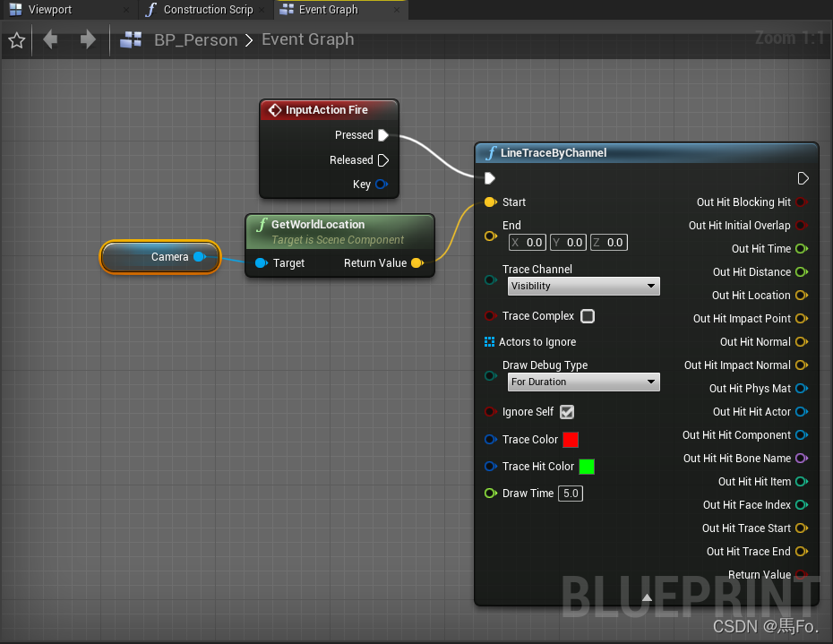Open the Trace Channel Visibility dropdown

click(583, 286)
